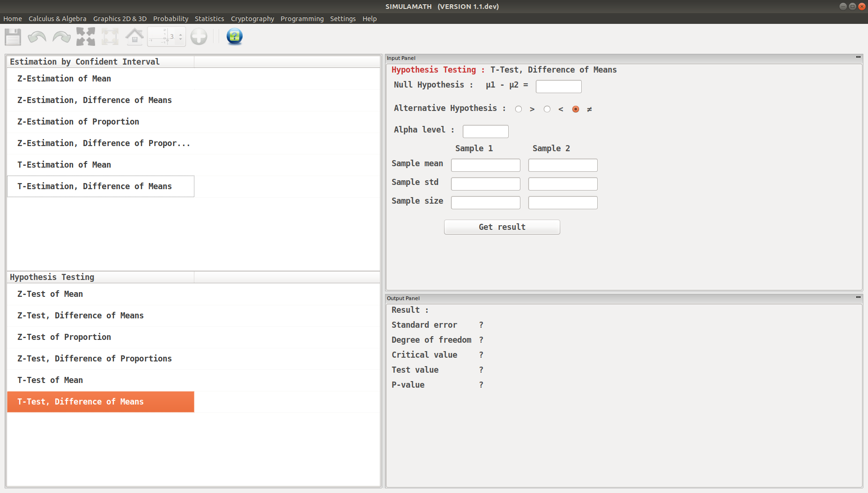Select Z-Test, Difference of Means
Image resolution: width=868 pixels, height=493 pixels.
click(x=101, y=316)
